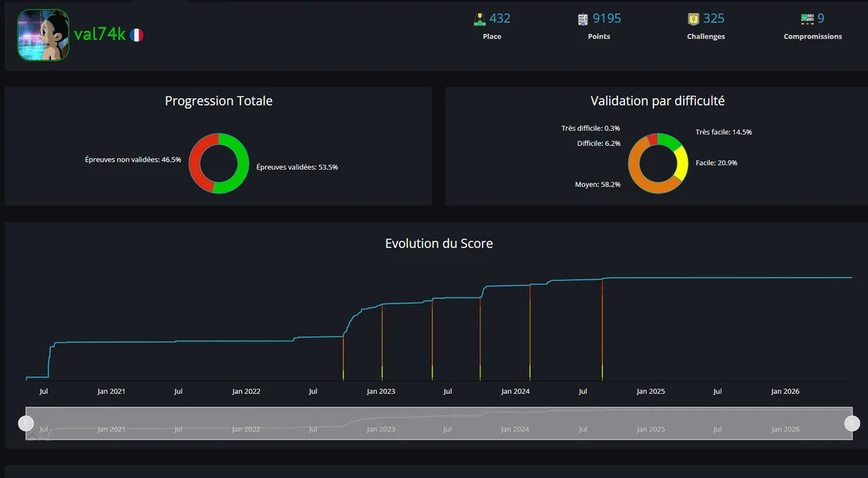This screenshot has height=478, width=868.
Task: Open the val74k username link
Action: point(99,35)
